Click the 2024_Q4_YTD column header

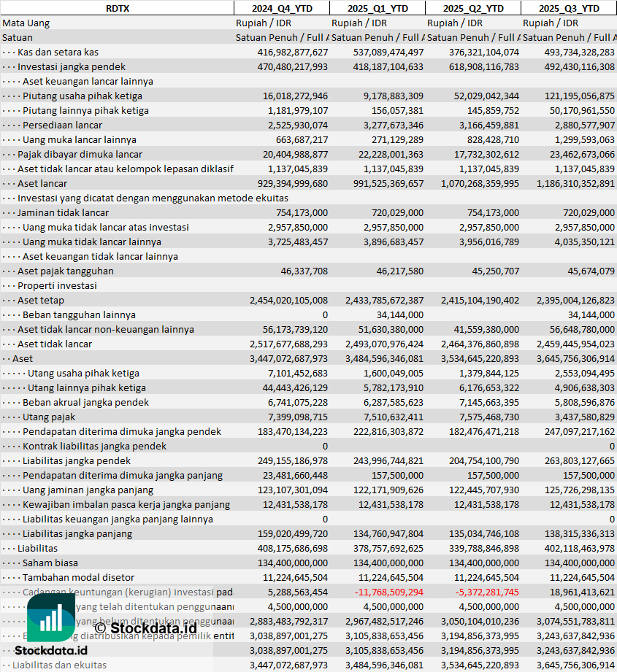coord(282,8)
